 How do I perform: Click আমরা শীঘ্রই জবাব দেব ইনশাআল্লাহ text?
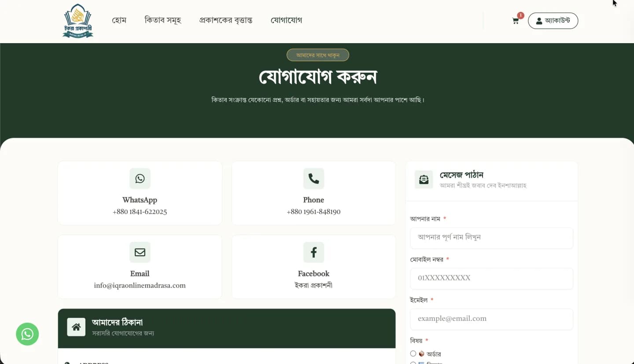click(483, 185)
